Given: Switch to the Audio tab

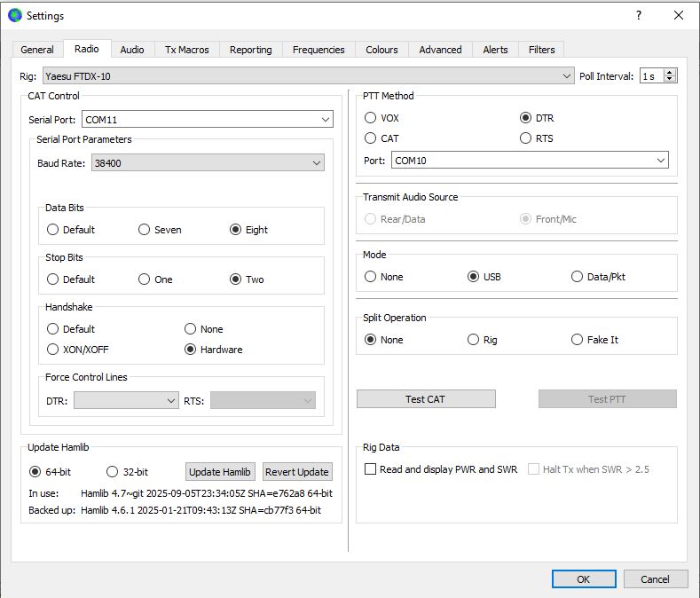Looking at the screenshot, I should click(x=132, y=50).
